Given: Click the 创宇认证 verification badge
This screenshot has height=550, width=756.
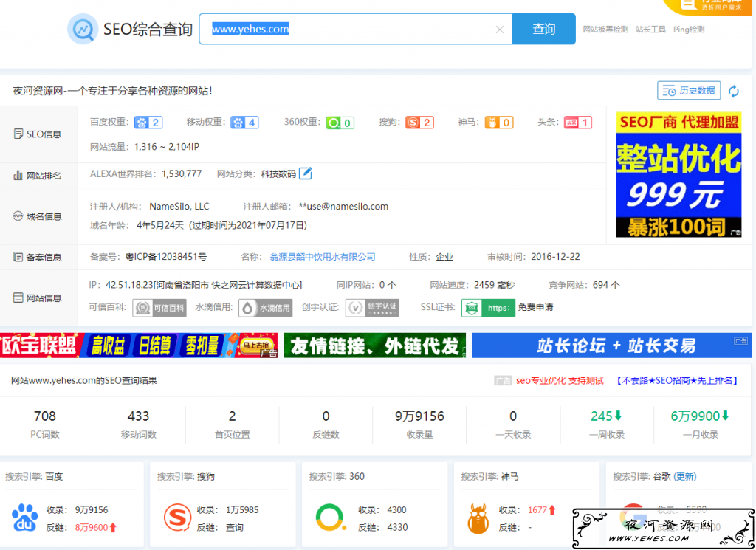Looking at the screenshot, I should (372, 308).
